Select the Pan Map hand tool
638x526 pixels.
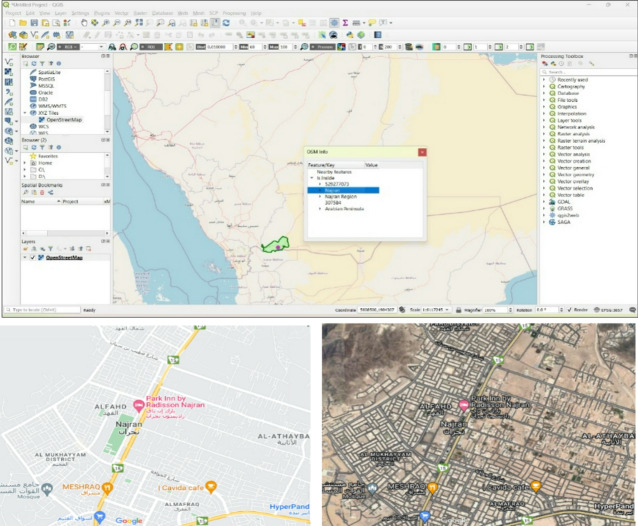tap(84, 23)
